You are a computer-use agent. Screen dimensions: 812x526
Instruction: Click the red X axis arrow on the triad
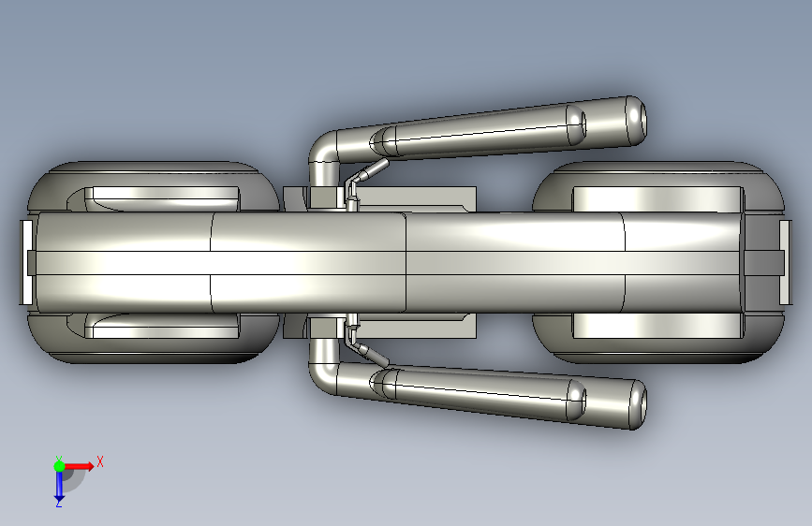pos(79,466)
